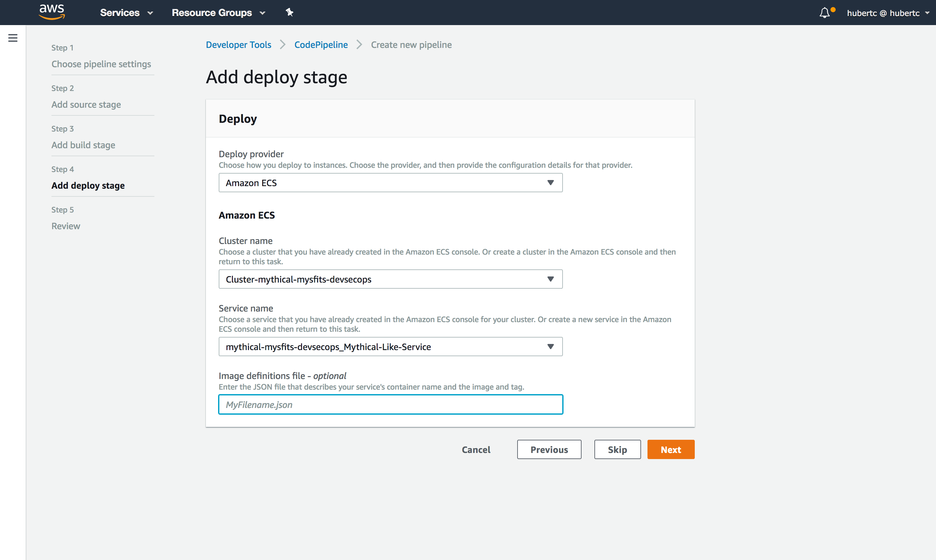The width and height of the screenshot is (936, 560).
Task: Open the notifications bell
Action: (825, 13)
